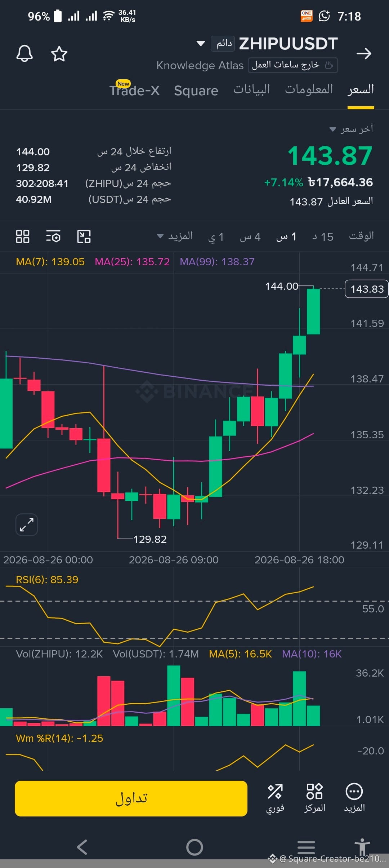Expand the آخر سعر price type dropdown

click(x=352, y=129)
